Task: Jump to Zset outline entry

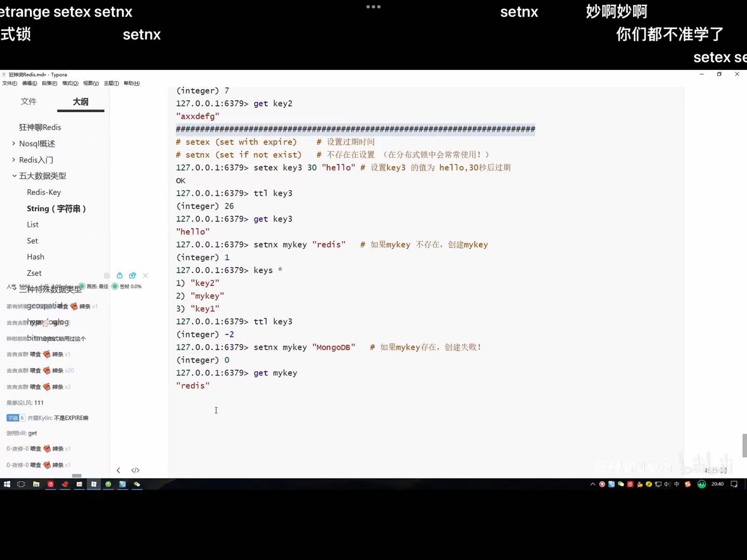Action: (x=34, y=273)
